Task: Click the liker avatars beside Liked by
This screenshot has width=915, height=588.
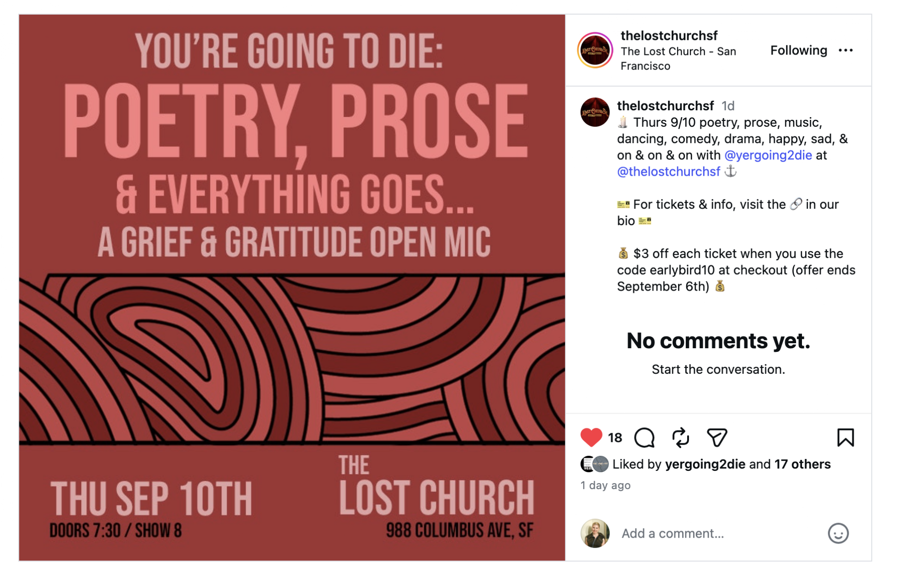Action: (594, 464)
